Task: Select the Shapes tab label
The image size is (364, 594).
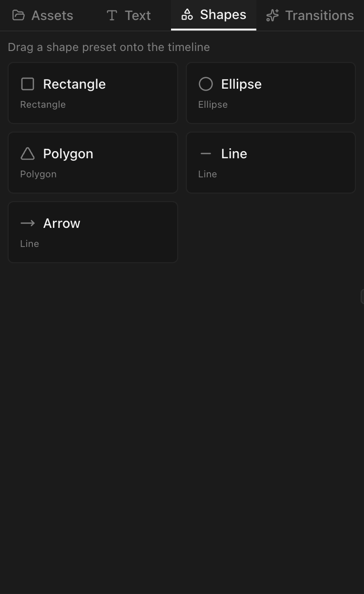Action: 223,15
